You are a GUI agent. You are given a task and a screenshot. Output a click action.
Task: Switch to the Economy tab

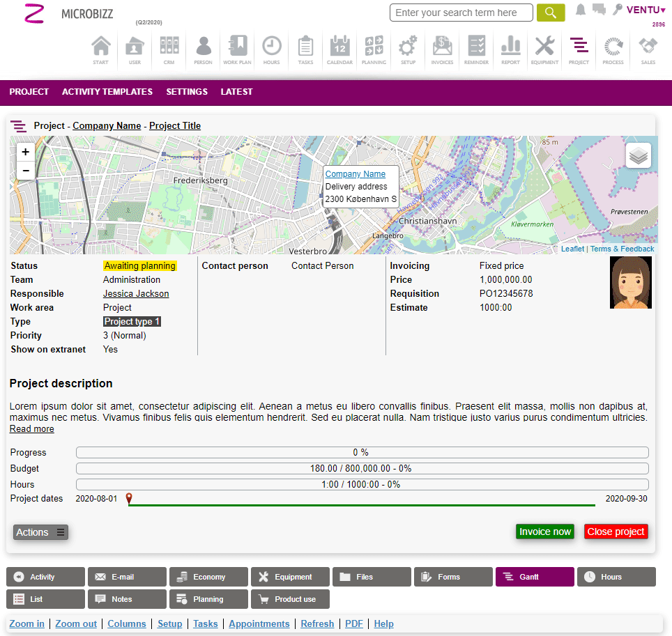point(208,577)
